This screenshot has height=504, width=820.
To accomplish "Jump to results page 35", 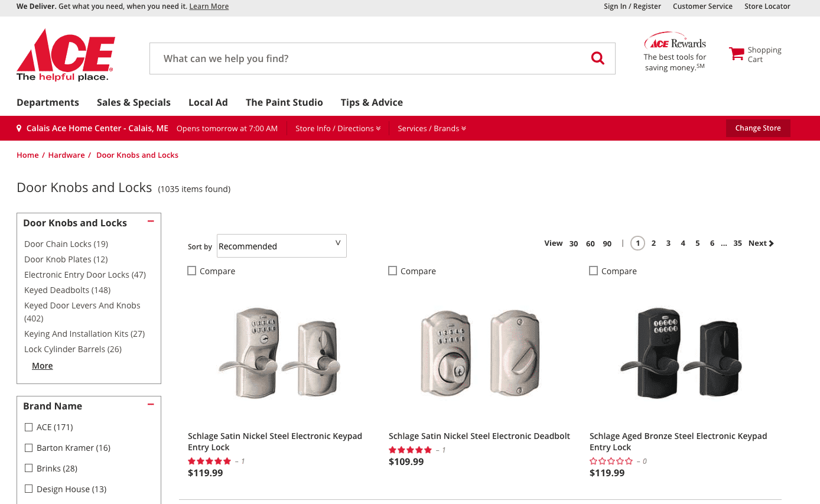I will [x=737, y=243].
